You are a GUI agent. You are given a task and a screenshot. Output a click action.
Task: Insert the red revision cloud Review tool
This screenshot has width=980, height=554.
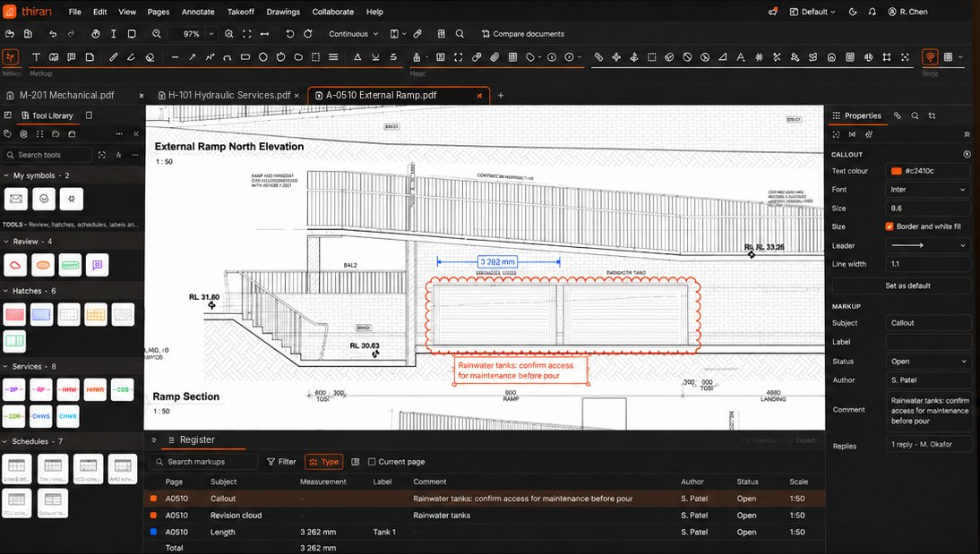click(15, 265)
